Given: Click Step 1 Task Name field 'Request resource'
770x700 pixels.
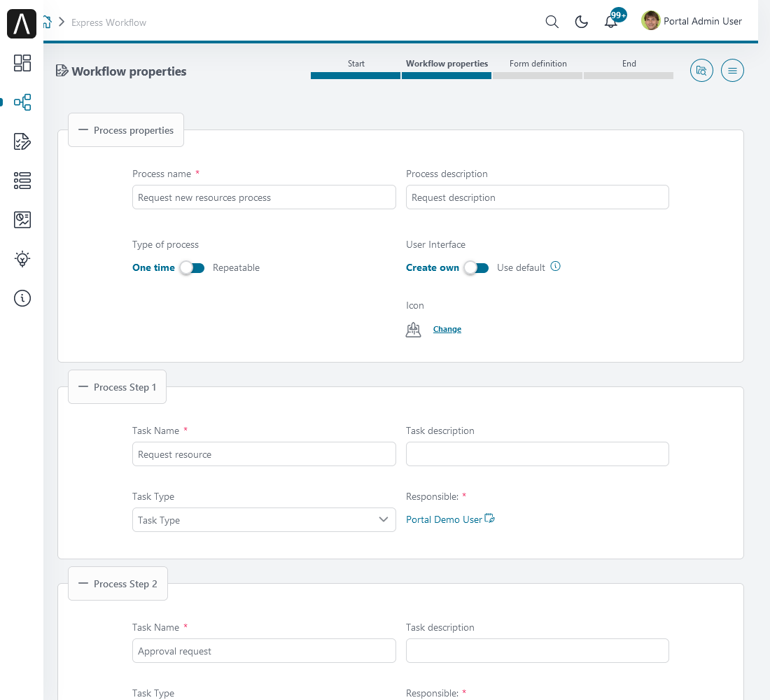Looking at the screenshot, I should 264,454.
